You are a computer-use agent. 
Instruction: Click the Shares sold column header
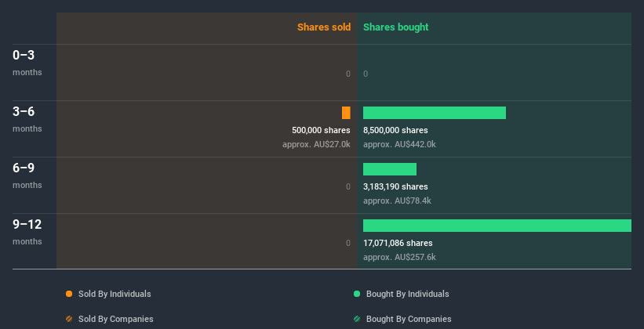click(324, 27)
